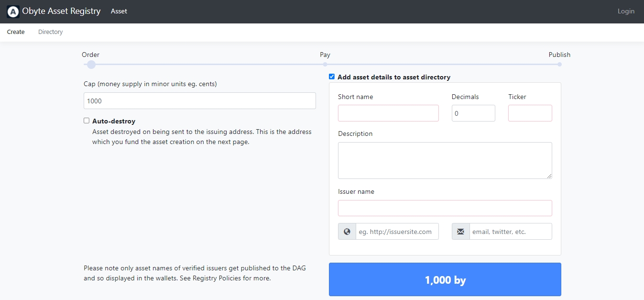Click into the Short name field
644x300 pixels.
point(388,113)
